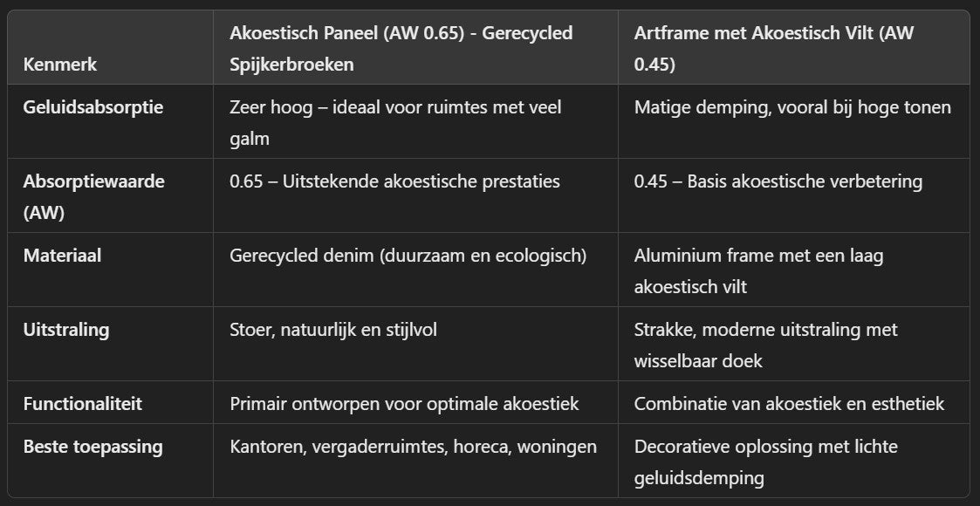This screenshot has width=980, height=506.
Task: Click the 'Zeer hoog – ideaal voor ruimtes' cell
Action: point(395,120)
